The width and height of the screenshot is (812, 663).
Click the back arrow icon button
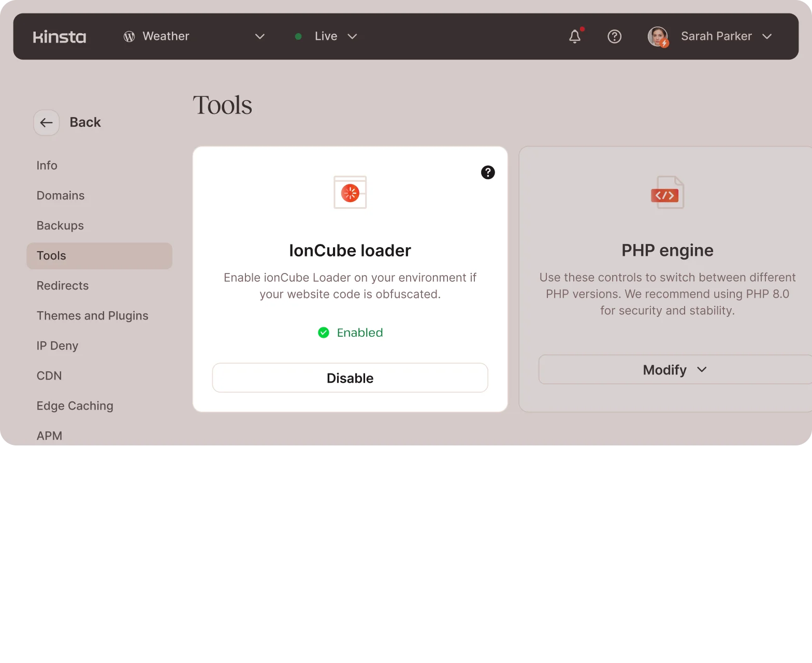point(47,123)
